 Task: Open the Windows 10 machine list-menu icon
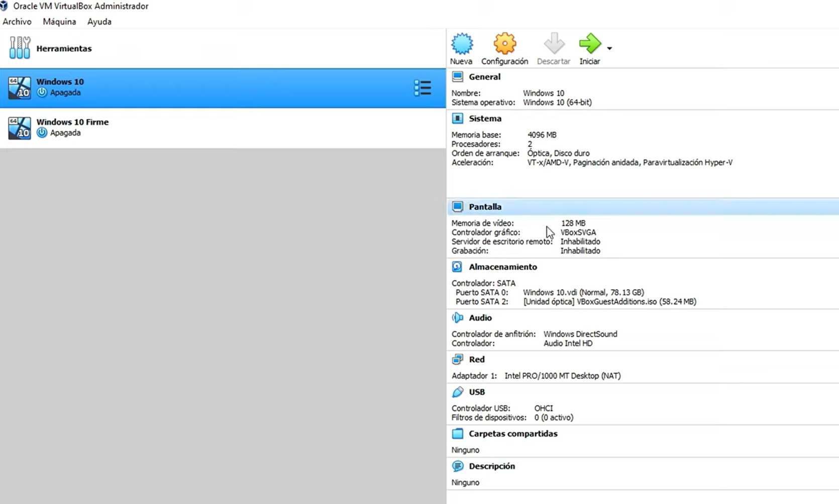point(422,88)
